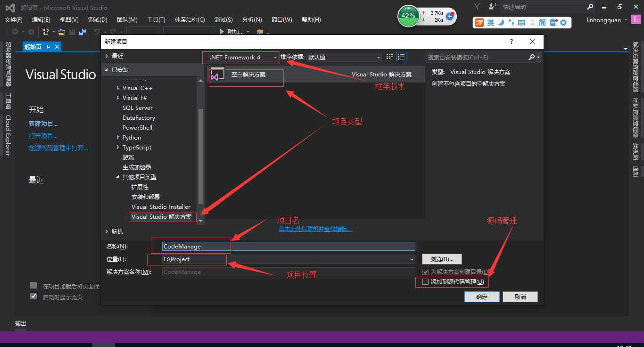Click the 取消 button
Screen dimensions: 644x347
(x=520, y=297)
